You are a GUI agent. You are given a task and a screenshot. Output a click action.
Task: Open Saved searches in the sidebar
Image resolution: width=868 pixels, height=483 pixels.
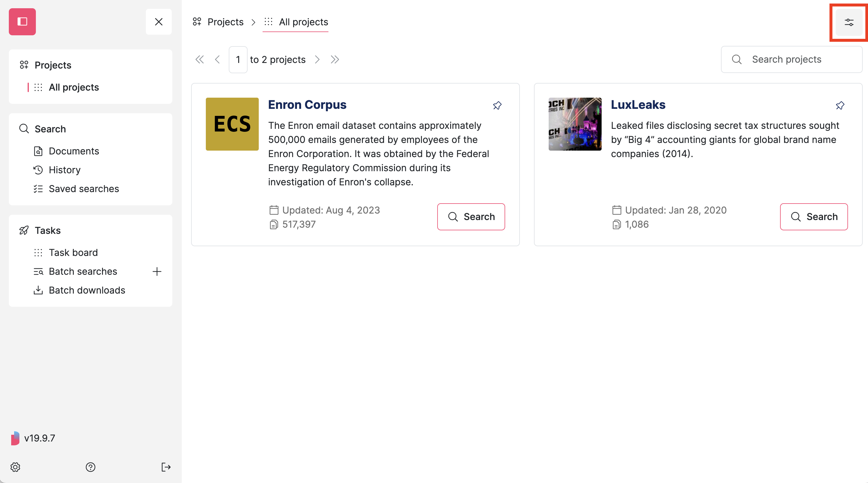click(x=84, y=189)
